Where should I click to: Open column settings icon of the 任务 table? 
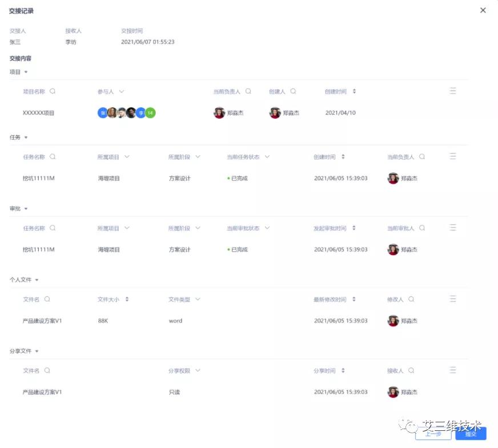(x=453, y=156)
